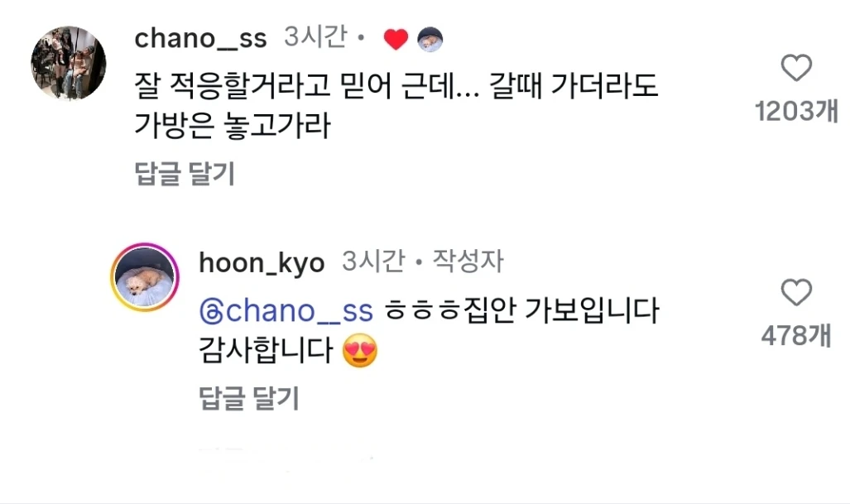Image resolution: width=850 pixels, height=504 pixels.
Task: Click the 3시간 timestamp on hoon_kyo's reply
Action: tap(373, 262)
